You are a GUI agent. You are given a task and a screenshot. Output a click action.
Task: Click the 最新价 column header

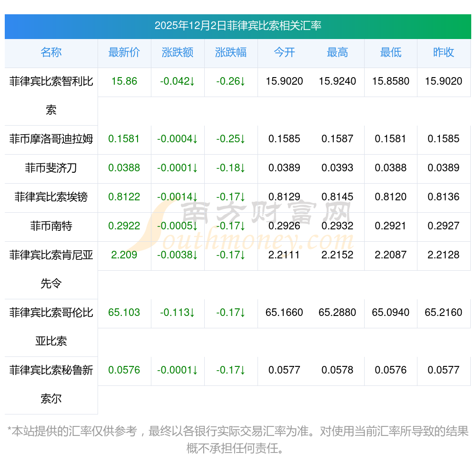pyautogui.click(x=124, y=53)
